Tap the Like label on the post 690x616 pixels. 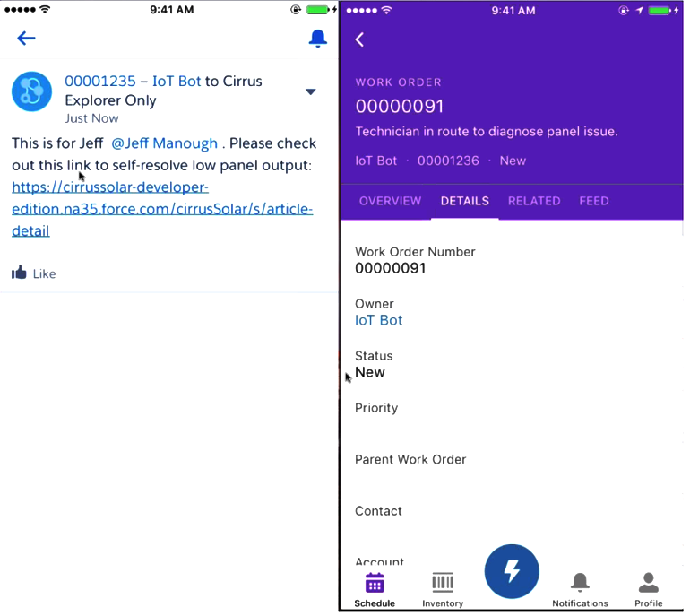pos(45,273)
